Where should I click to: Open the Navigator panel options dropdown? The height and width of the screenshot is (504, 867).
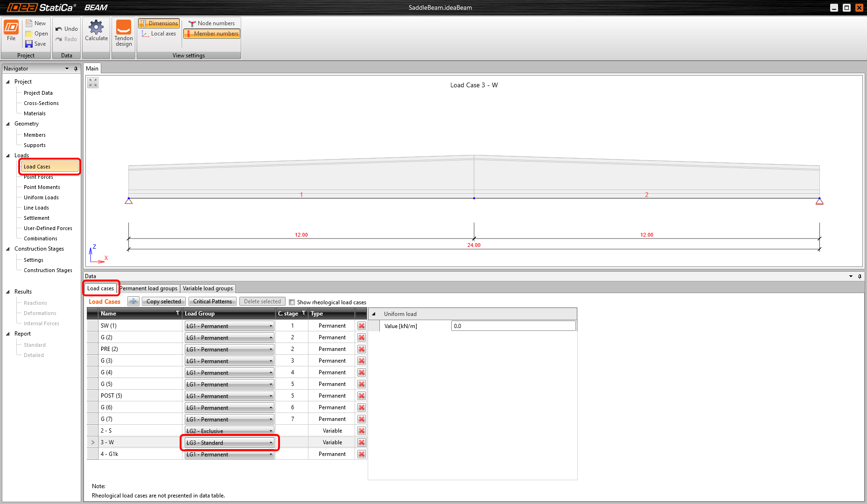(x=67, y=69)
